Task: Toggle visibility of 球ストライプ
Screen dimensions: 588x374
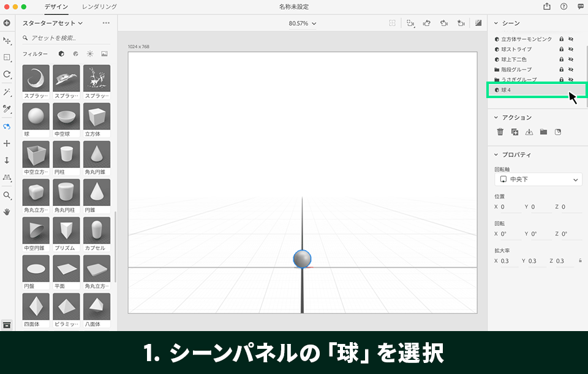Action: (x=571, y=49)
